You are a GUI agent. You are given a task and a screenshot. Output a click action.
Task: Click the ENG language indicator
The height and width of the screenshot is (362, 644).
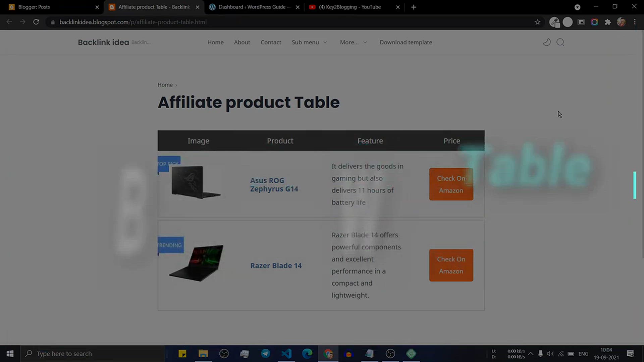(583, 354)
